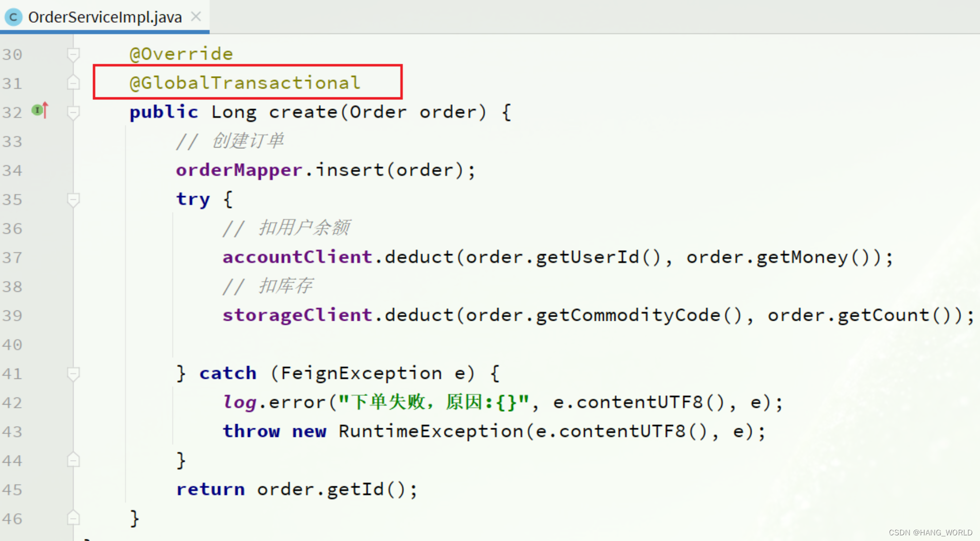Click the comment '扣库存'
The image size is (980, 541).
point(286,286)
